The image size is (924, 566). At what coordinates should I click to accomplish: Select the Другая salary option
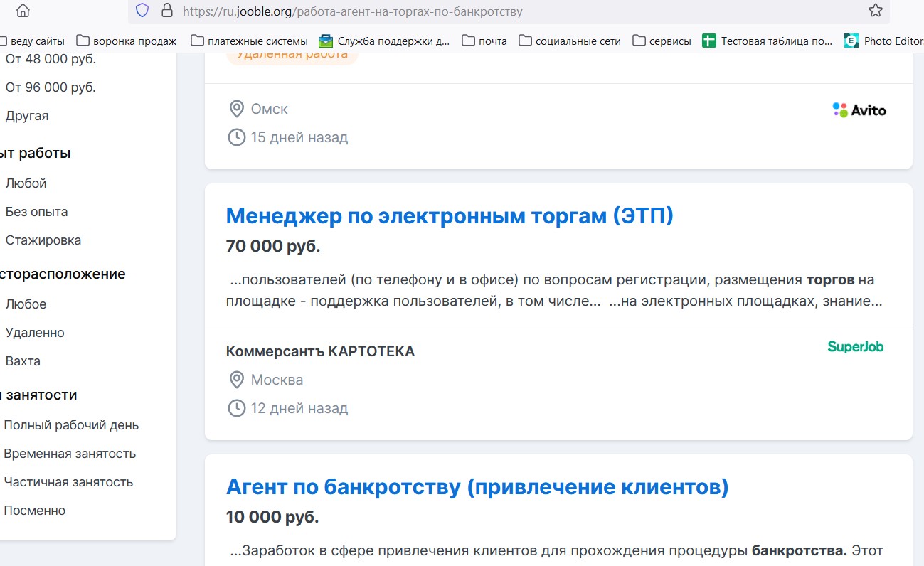coord(27,116)
